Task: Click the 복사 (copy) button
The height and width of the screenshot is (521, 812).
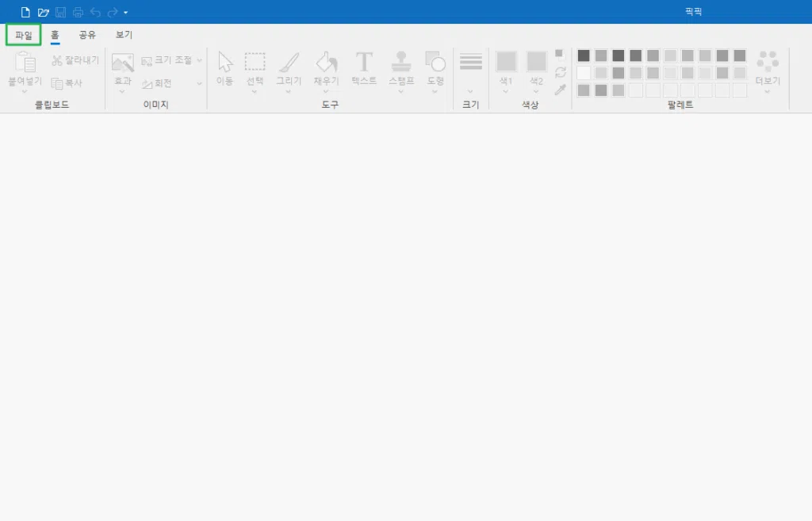Action: coord(67,83)
